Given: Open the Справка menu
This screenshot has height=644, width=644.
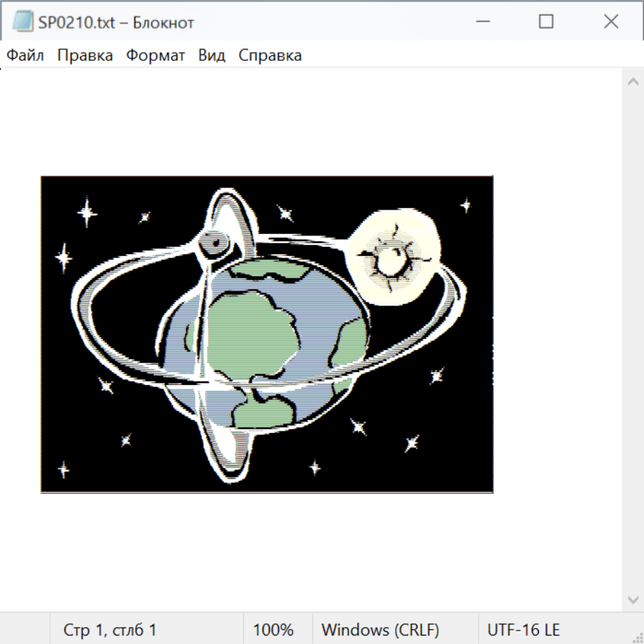Looking at the screenshot, I should tap(270, 55).
